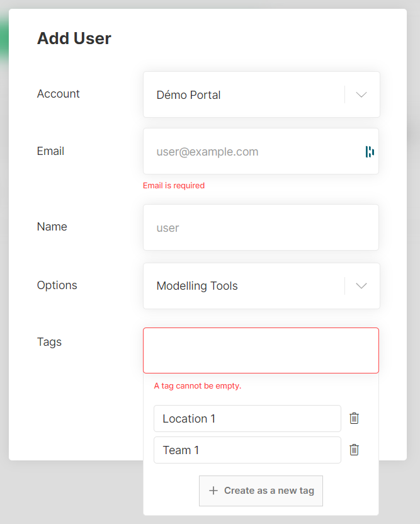
Task: Click the Add User heading
Action: 74,38
